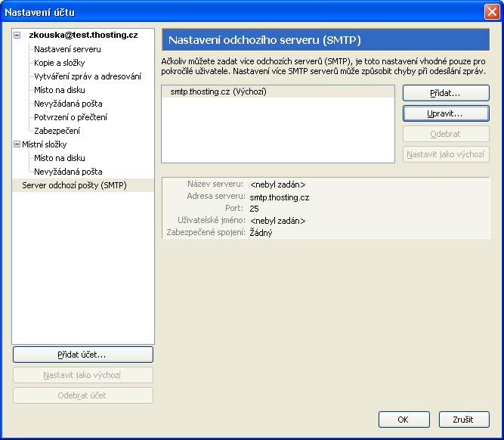Screen dimensions: 504x440
Task: Open Nastavení serveru in the account tree
Action: (67, 49)
